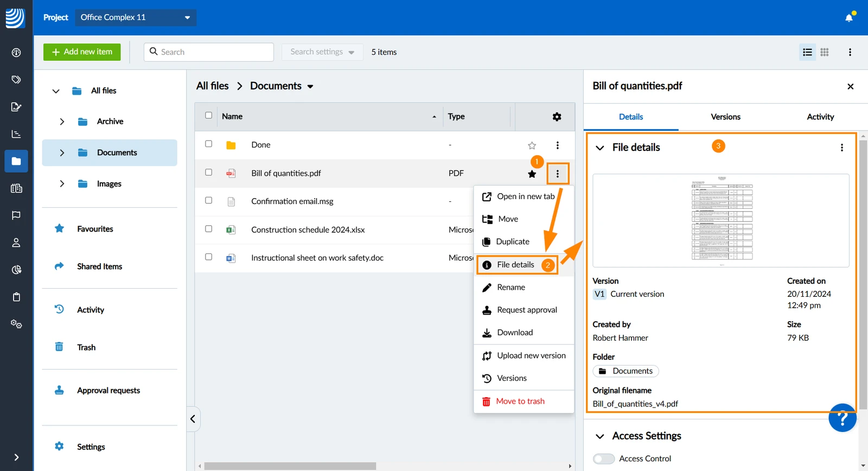Screen dimensions: 868x471
Task: Enable the Access Control toggle
Action: [604, 459]
